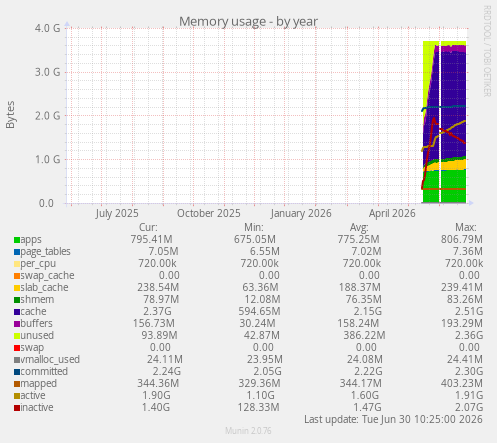Click the inactive dark red swatch
This screenshot has width=497, height=443.
tap(17, 408)
